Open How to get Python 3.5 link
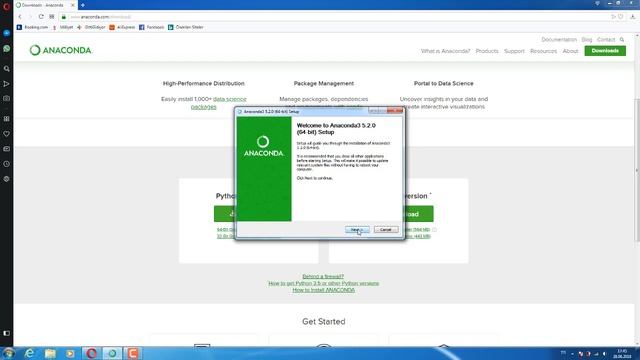Image resolution: width=640 pixels, height=360 pixels. tap(323, 283)
